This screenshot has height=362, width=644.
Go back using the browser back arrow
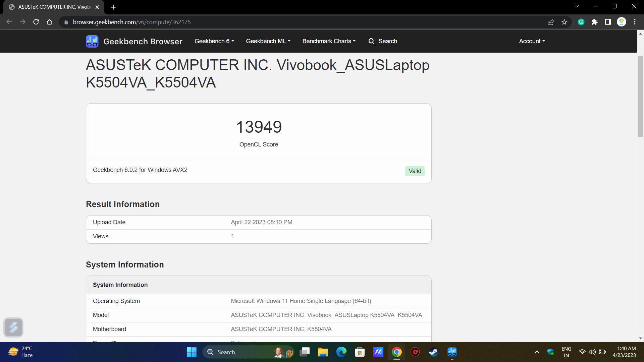click(x=9, y=22)
